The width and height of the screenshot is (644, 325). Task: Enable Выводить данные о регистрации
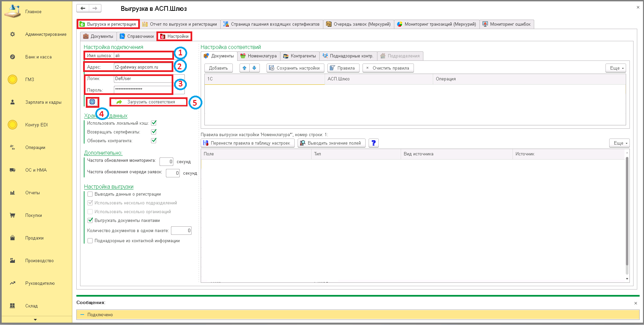tap(90, 194)
